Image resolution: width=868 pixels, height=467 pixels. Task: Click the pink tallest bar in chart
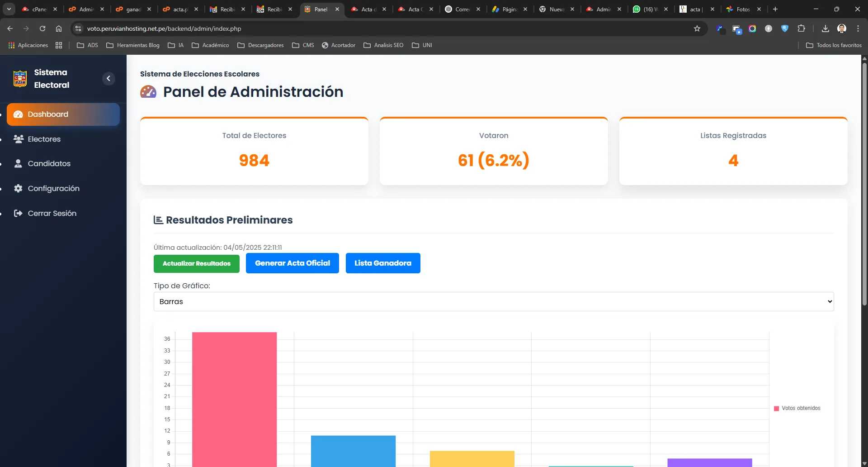[x=234, y=400]
